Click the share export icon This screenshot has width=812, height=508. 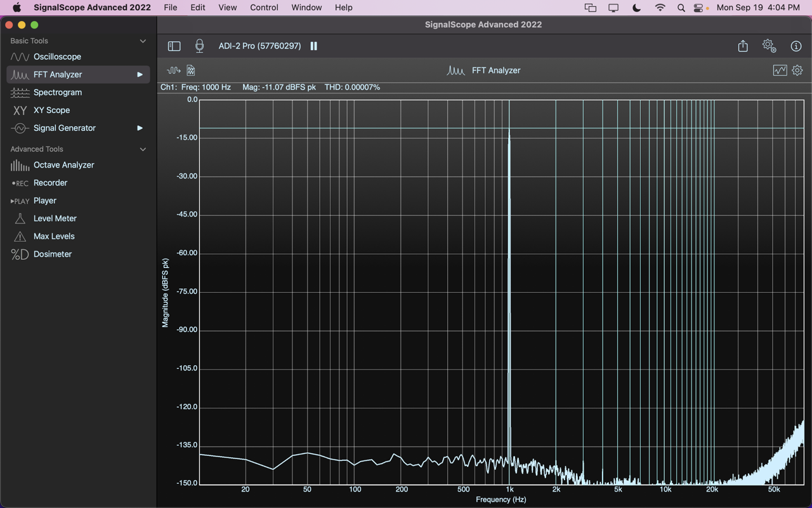743,46
